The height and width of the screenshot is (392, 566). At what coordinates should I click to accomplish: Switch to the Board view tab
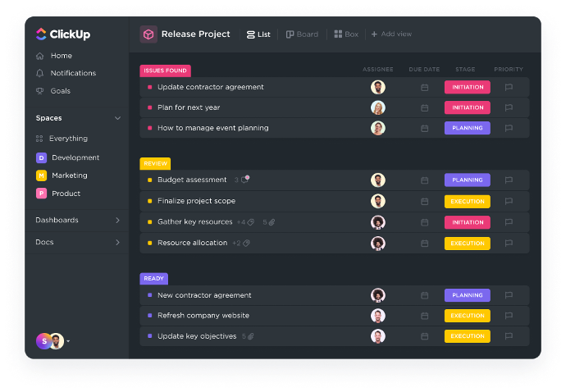coord(302,34)
